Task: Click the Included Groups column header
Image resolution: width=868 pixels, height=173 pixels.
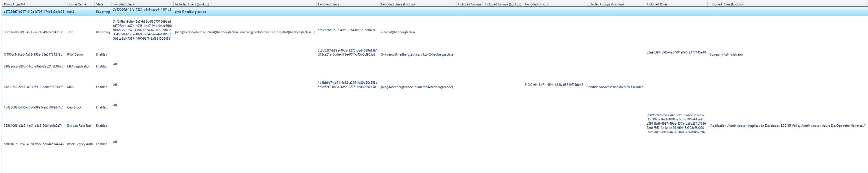Action: coord(469,4)
